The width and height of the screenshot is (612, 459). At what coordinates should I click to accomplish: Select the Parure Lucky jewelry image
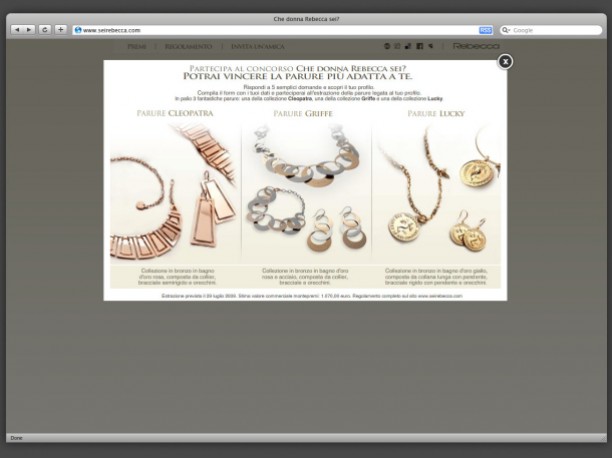coord(436,193)
